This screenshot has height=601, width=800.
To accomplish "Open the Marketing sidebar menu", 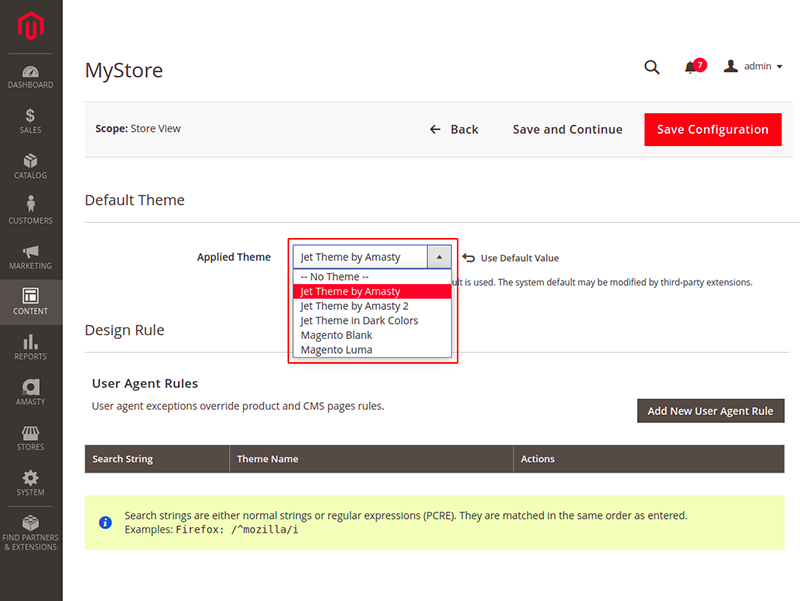I will (x=31, y=257).
